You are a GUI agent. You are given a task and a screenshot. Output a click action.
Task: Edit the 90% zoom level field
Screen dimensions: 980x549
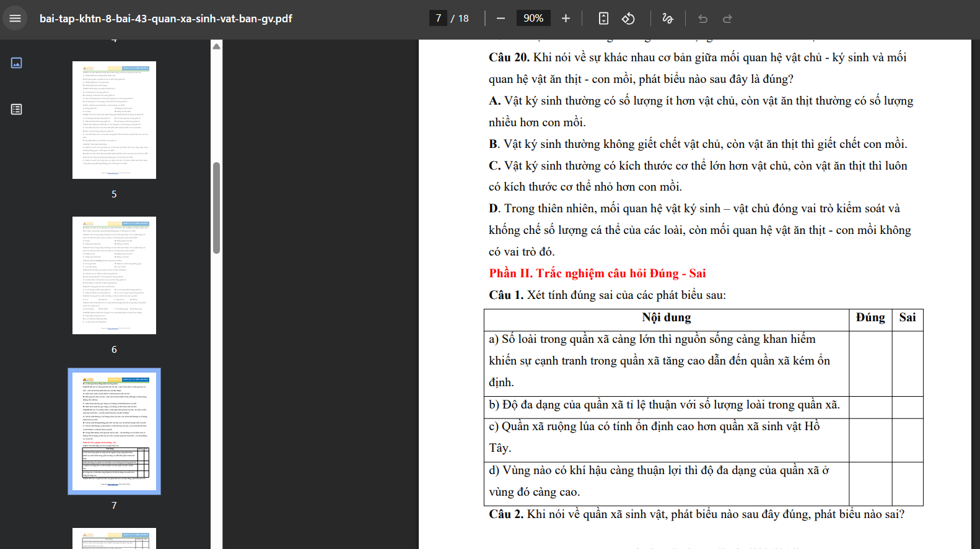pyautogui.click(x=533, y=19)
